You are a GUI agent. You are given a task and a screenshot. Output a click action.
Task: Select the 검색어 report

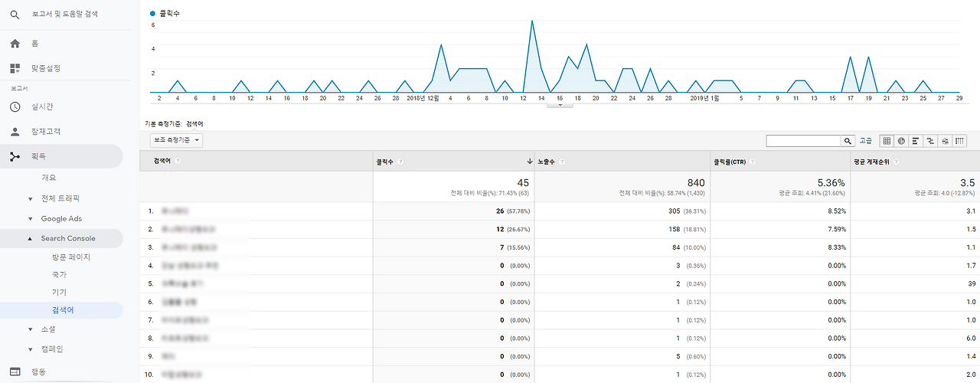[x=63, y=310]
